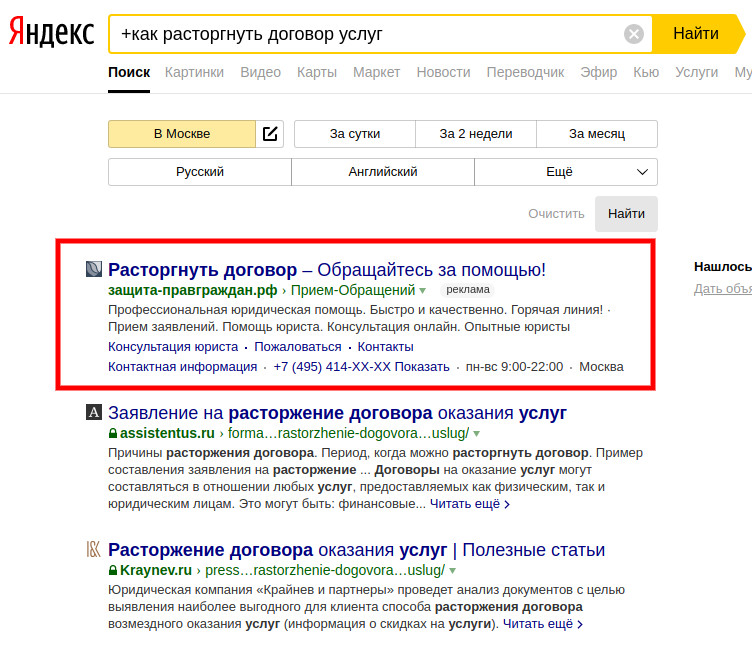752x645 pixels.
Task: Click the Дать объявление link on right
Action: pos(722,289)
